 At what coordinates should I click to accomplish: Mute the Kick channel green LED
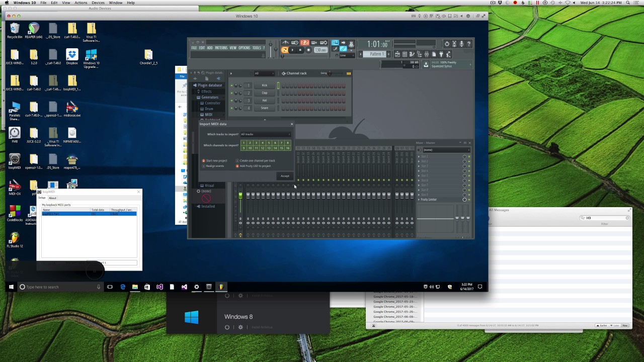point(231,85)
